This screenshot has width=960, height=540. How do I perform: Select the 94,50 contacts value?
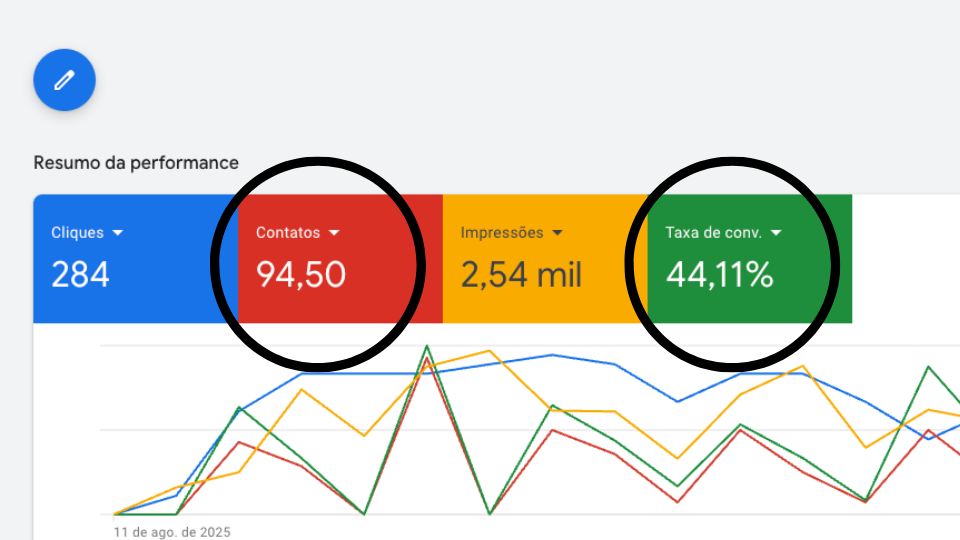click(x=301, y=274)
